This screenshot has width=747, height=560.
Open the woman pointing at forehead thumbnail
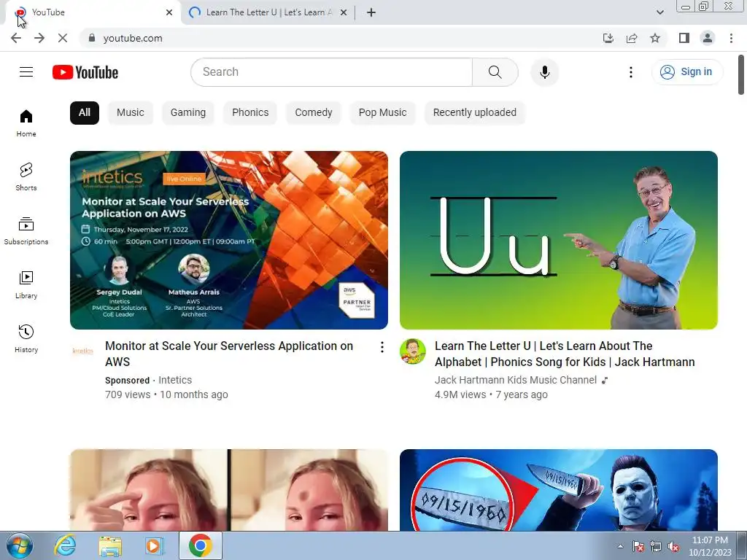pos(228,490)
